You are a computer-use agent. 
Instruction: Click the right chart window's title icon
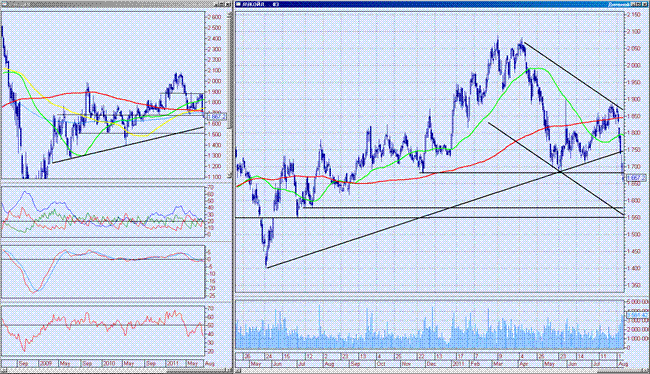click(x=238, y=4)
